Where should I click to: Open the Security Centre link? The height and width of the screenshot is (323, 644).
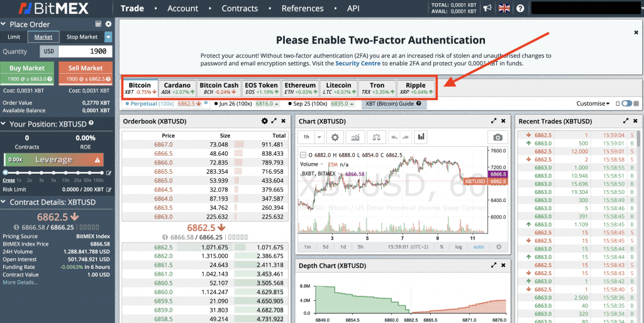click(x=357, y=64)
